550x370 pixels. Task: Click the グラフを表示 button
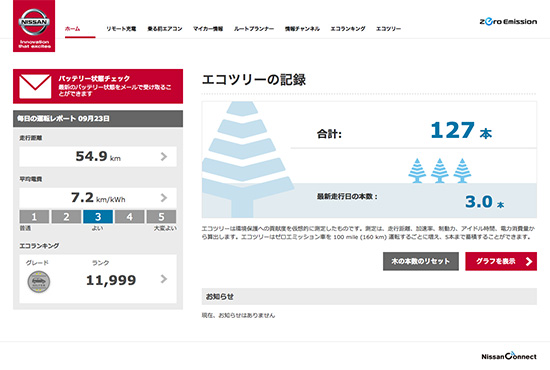click(501, 261)
